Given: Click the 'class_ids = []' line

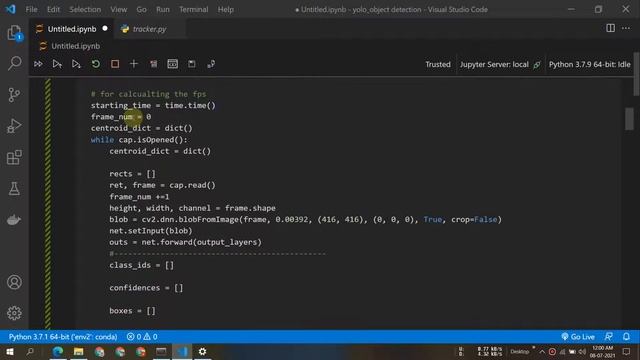Looking at the screenshot, I should [x=142, y=265].
